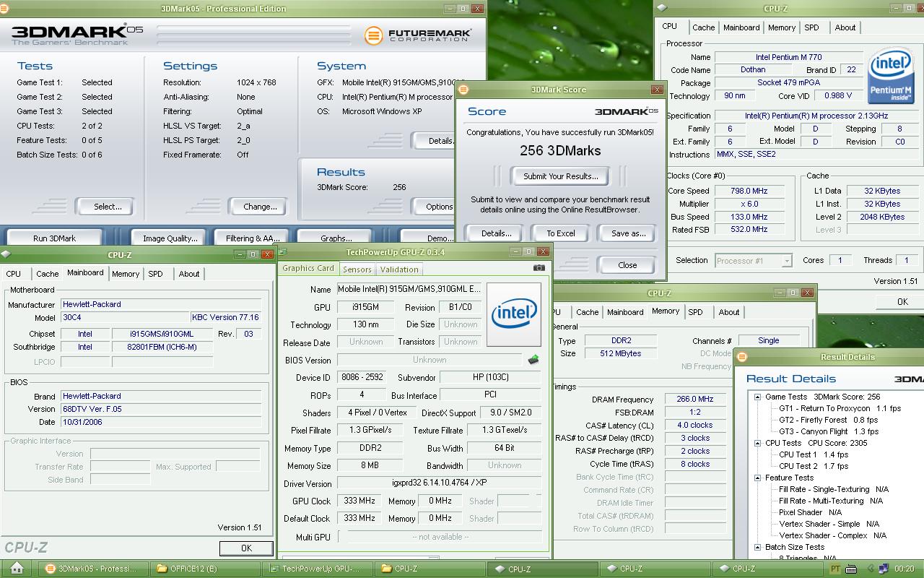Screen dimensions: 924x578
Task: Open About tab in processor CPU-Z window
Action: [845, 27]
